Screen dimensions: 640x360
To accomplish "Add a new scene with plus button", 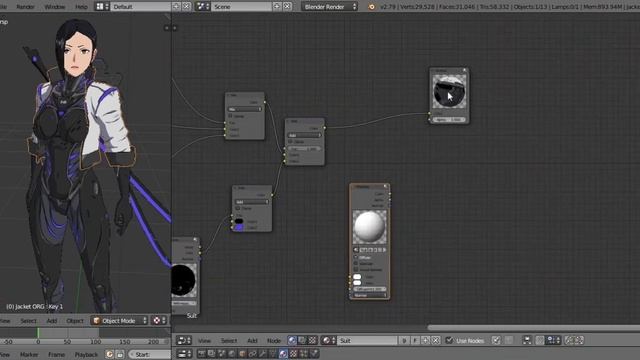I will click(x=277, y=7).
